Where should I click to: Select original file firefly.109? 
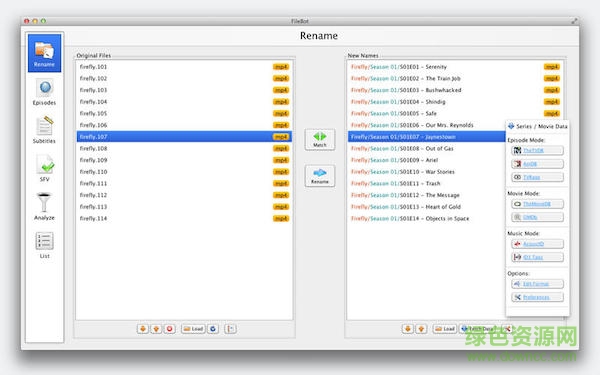tap(184, 160)
